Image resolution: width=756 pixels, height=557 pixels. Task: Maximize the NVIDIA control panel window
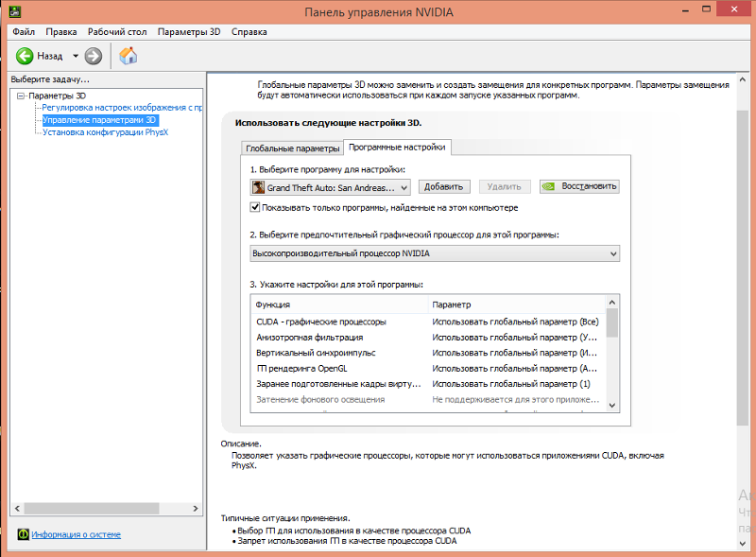pos(706,9)
